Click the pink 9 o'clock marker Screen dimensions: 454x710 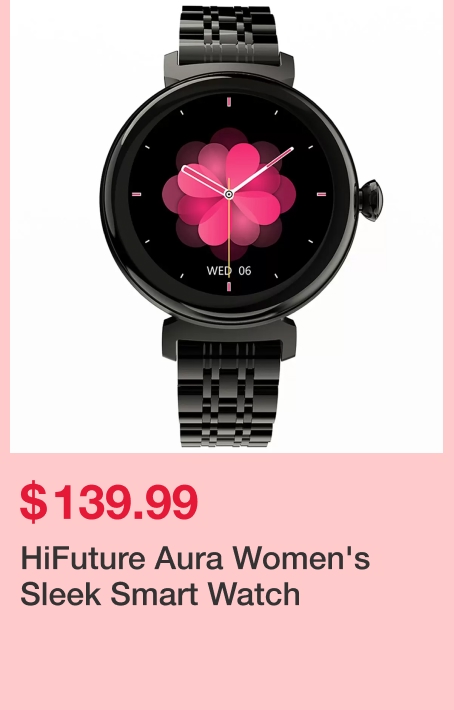[136, 194]
